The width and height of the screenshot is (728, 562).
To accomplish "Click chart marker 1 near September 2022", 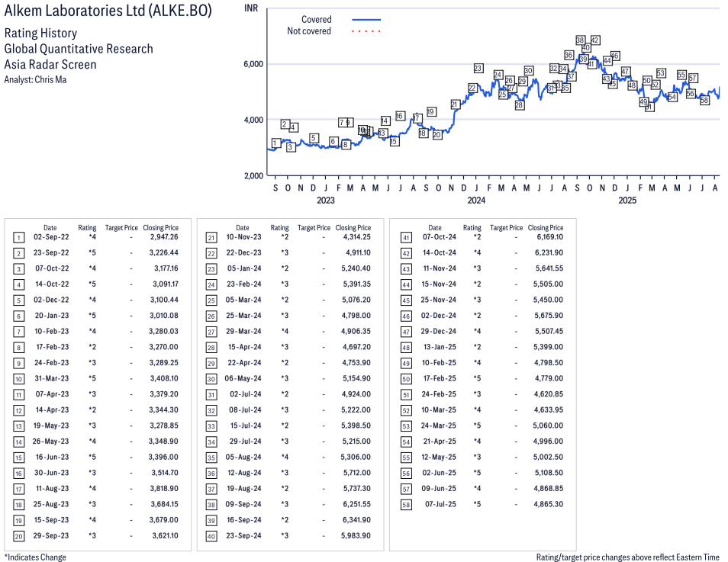I will (x=275, y=143).
